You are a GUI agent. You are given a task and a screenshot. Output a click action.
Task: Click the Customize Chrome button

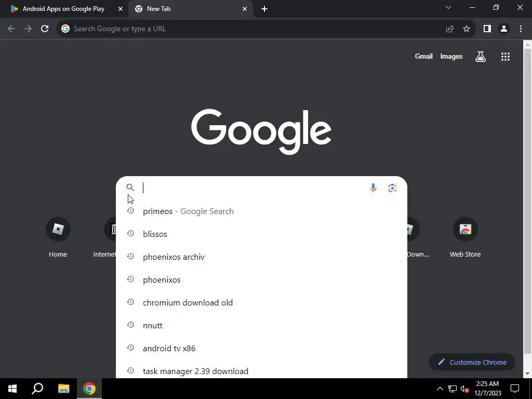click(x=472, y=362)
